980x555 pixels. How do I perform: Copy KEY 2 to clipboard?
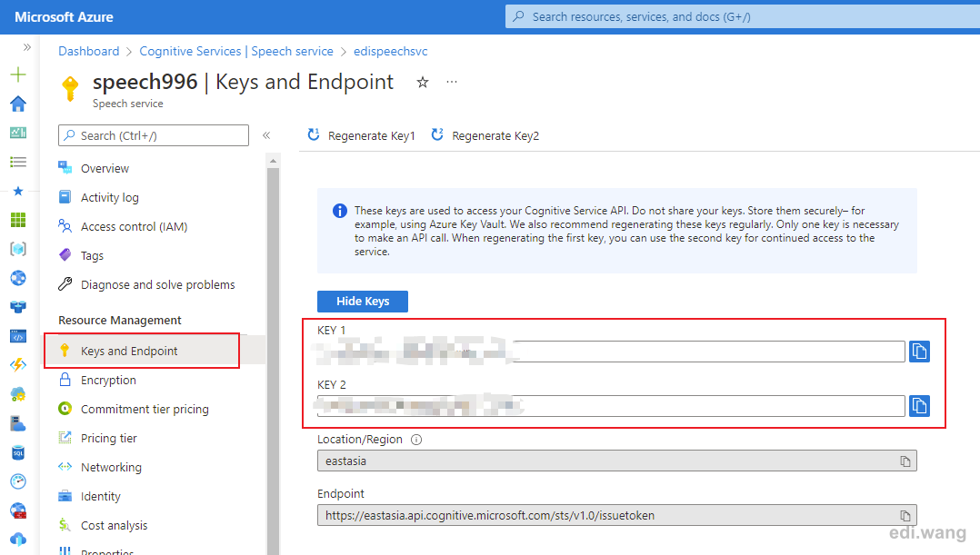coord(919,406)
